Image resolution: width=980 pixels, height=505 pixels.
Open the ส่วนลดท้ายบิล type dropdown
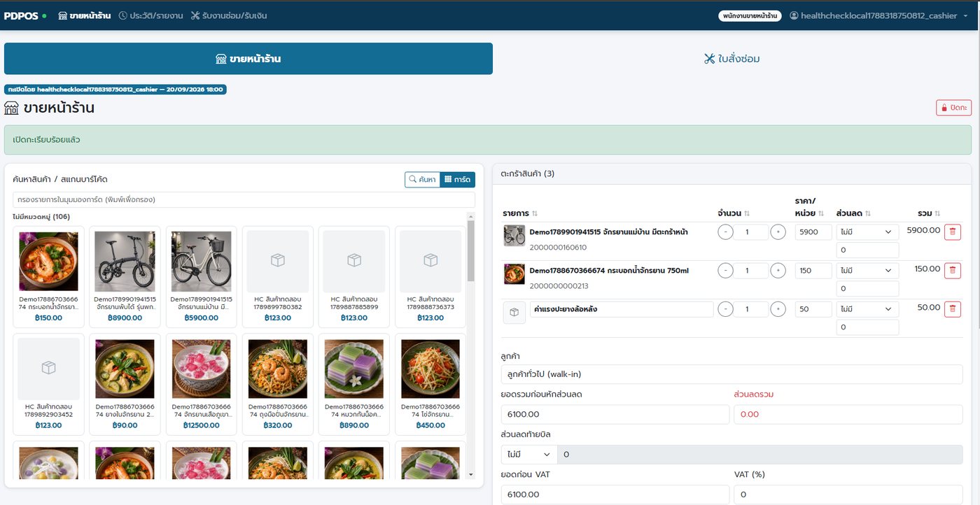529,454
